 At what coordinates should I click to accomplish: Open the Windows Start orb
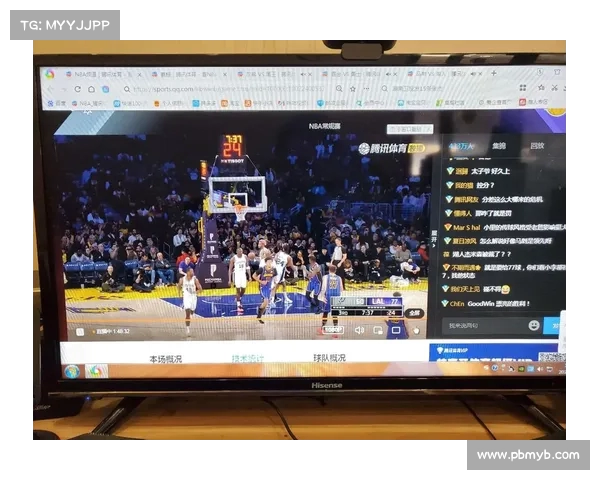[72, 371]
